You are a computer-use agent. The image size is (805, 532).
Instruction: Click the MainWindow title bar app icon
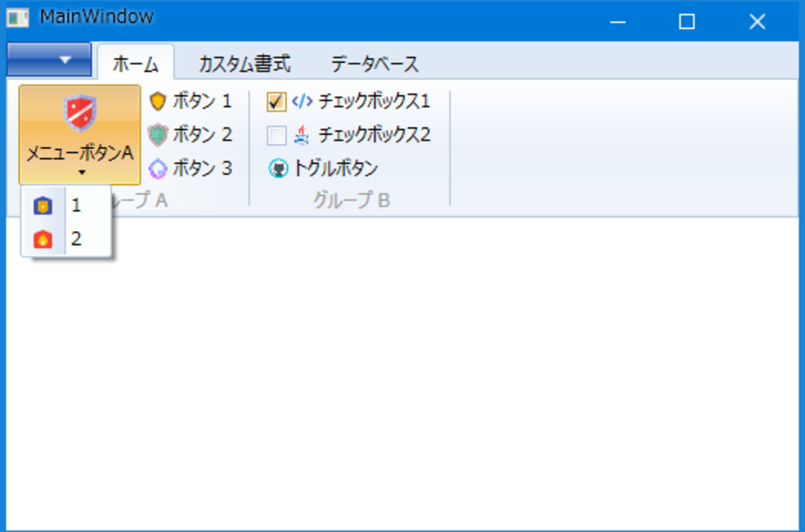[17, 19]
